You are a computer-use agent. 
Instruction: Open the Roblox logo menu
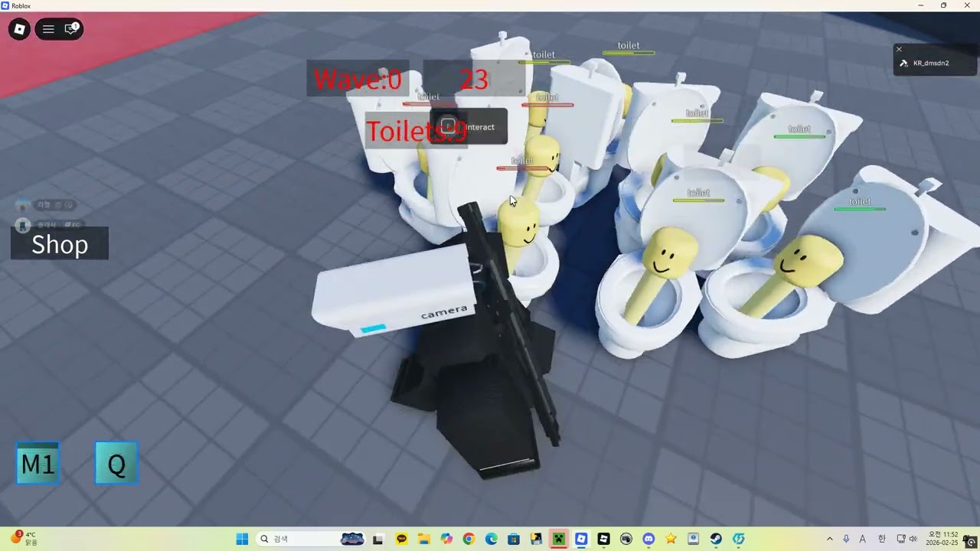[x=20, y=29]
